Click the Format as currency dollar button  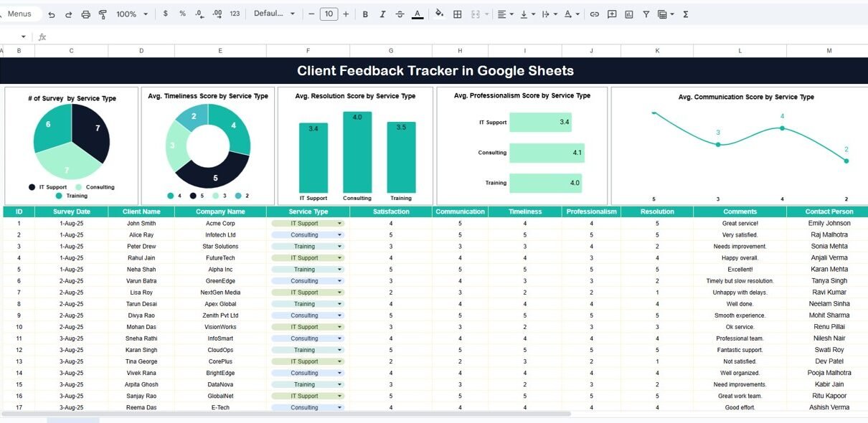click(166, 14)
